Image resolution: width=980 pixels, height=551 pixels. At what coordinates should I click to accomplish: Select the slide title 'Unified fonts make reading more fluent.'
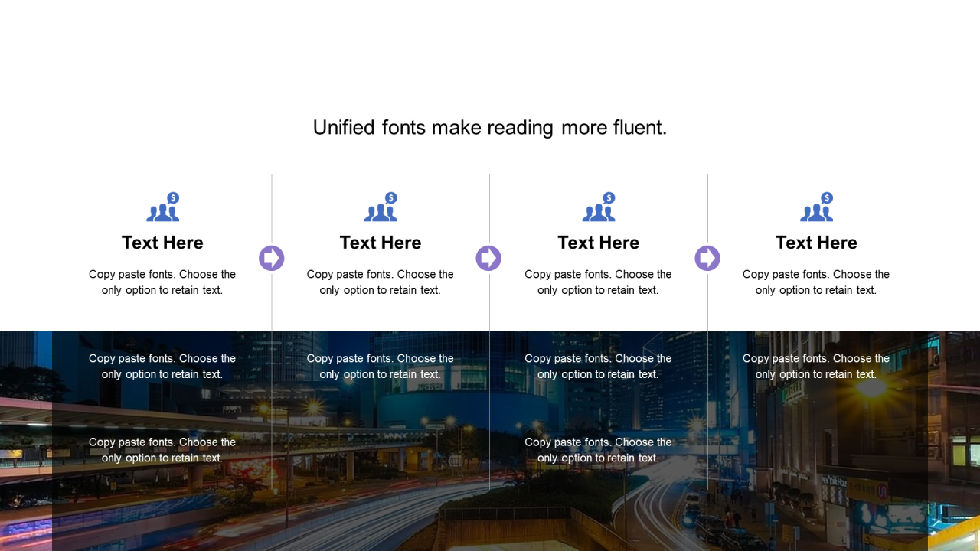coord(490,127)
